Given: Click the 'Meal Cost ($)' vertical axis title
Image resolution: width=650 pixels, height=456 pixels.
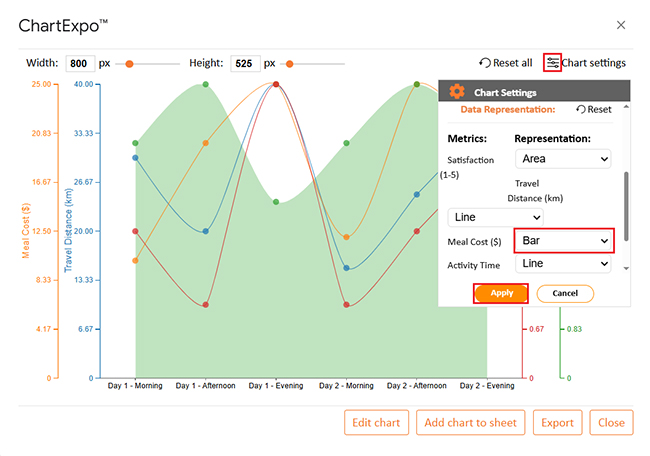Looking at the screenshot, I should 26,231.
